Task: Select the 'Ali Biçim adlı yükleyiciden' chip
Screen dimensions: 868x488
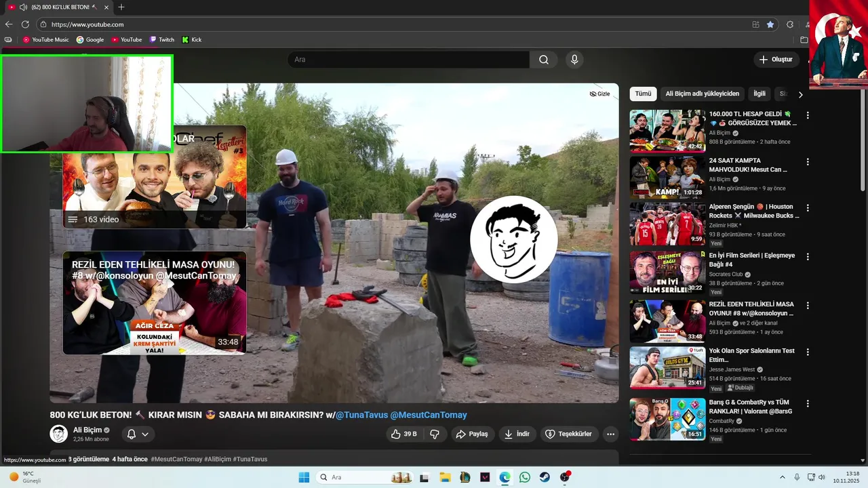Action: tap(703, 94)
